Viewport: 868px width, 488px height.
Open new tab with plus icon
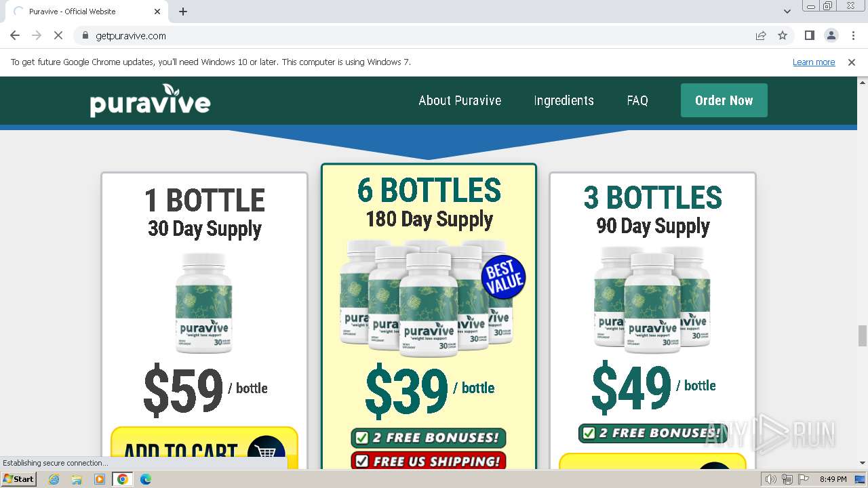coord(183,12)
